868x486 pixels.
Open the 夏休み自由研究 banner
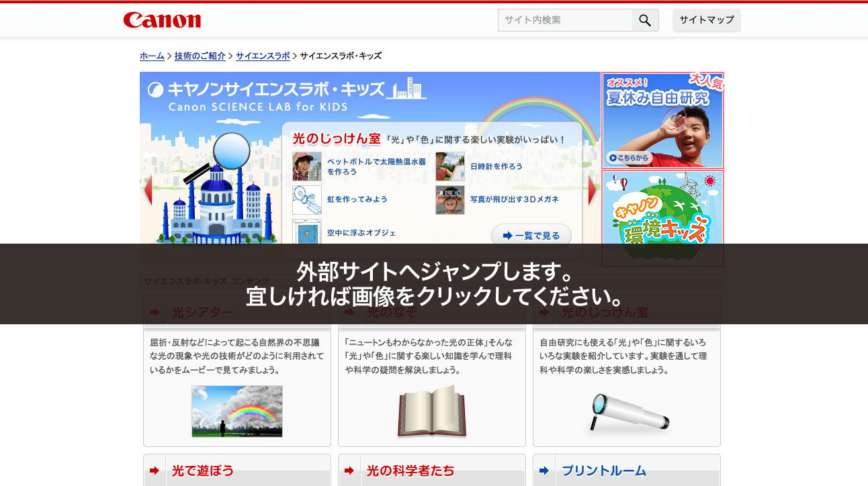[x=662, y=120]
